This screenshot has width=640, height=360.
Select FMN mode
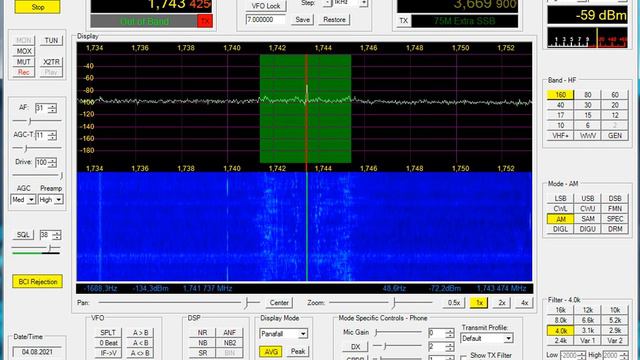click(x=615, y=209)
